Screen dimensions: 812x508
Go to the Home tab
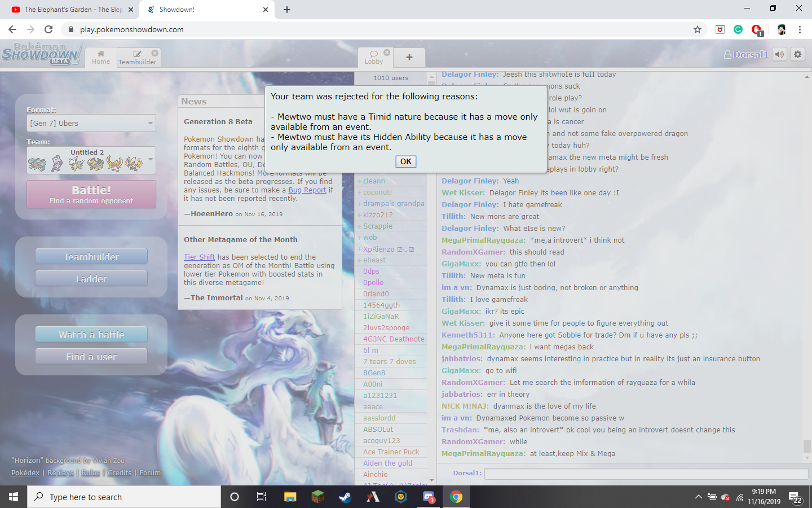(101, 57)
